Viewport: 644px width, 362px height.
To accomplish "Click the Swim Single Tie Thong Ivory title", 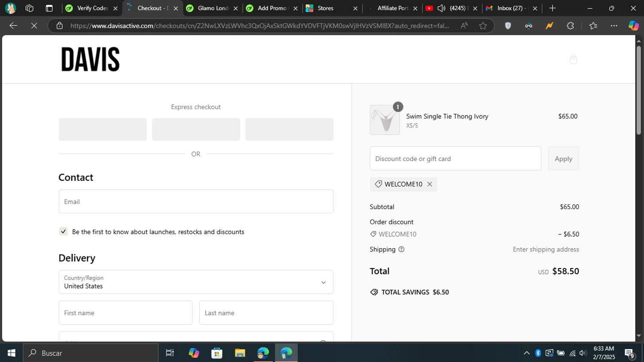I will click(447, 116).
